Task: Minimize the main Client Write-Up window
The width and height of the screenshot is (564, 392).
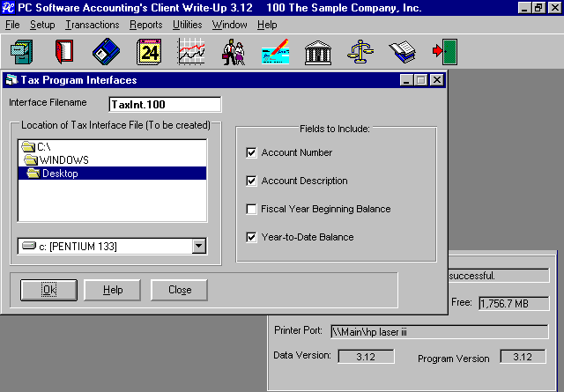Action: click(524, 8)
